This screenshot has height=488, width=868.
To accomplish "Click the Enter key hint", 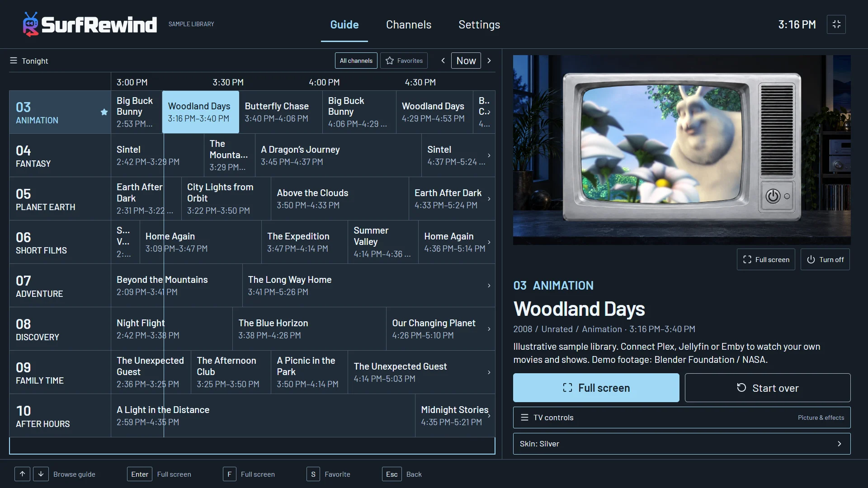I will [x=140, y=474].
